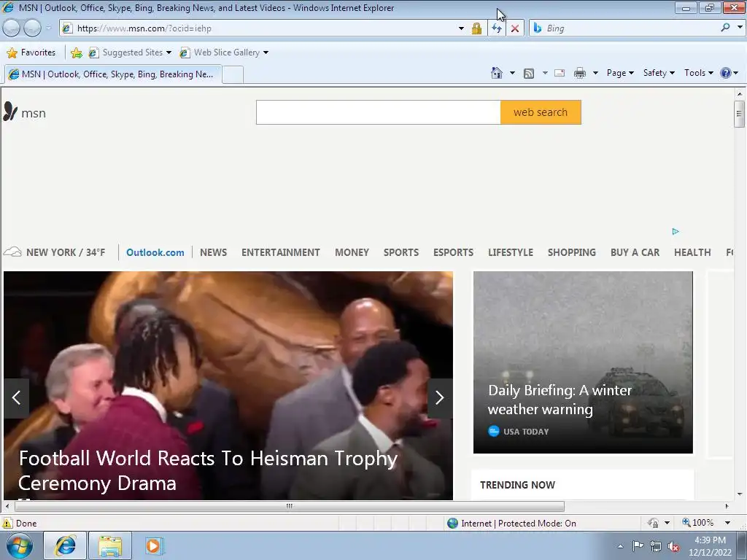
Task: Click the muted volume tray icon
Action: coord(673,546)
